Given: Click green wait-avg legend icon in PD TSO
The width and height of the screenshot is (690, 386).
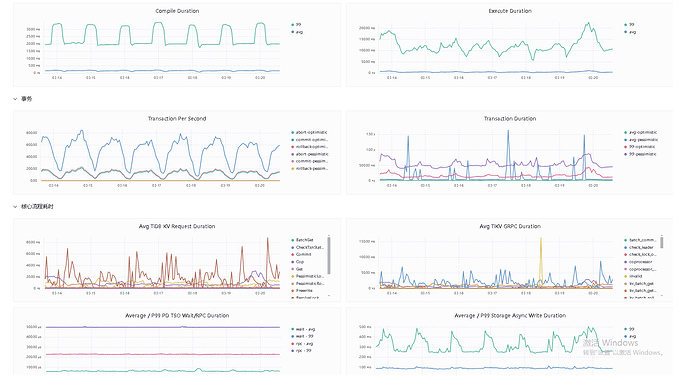Looking at the screenshot, I should pyautogui.click(x=293, y=329).
